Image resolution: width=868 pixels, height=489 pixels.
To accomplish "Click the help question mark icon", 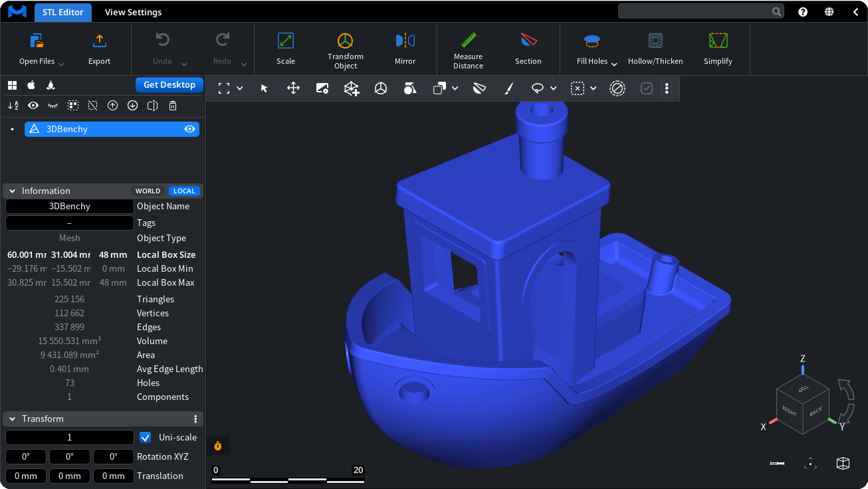I will [803, 12].
